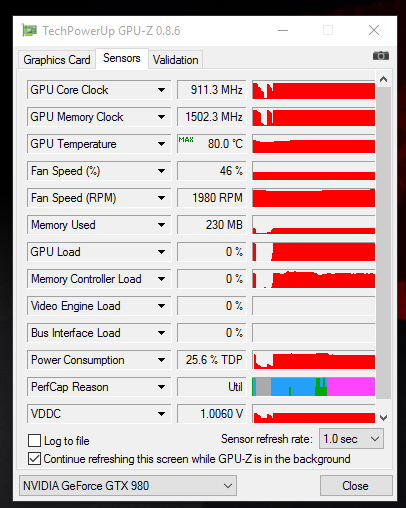Screen dimensions: 406x508
Task: Click the scrollbar up arrow
Action: click(383, 79)
